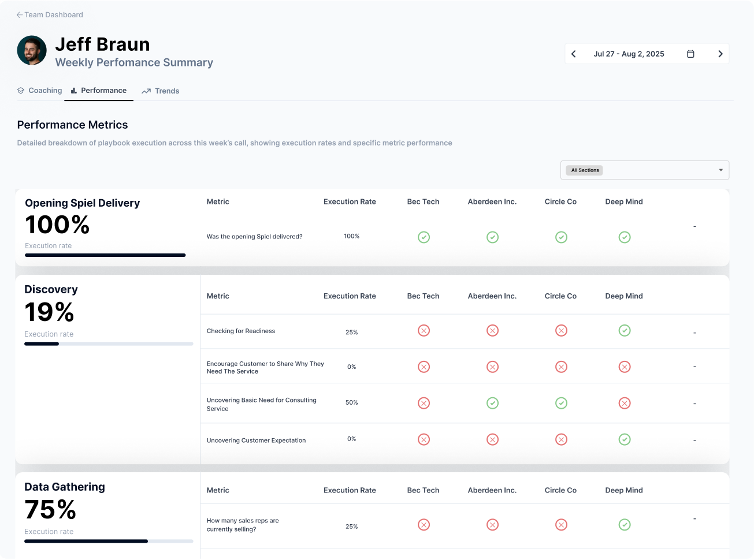Click 'How many sales reps are currently selling?'
Image resolution: width=754 pixels, height=560 pixels.
243,525
